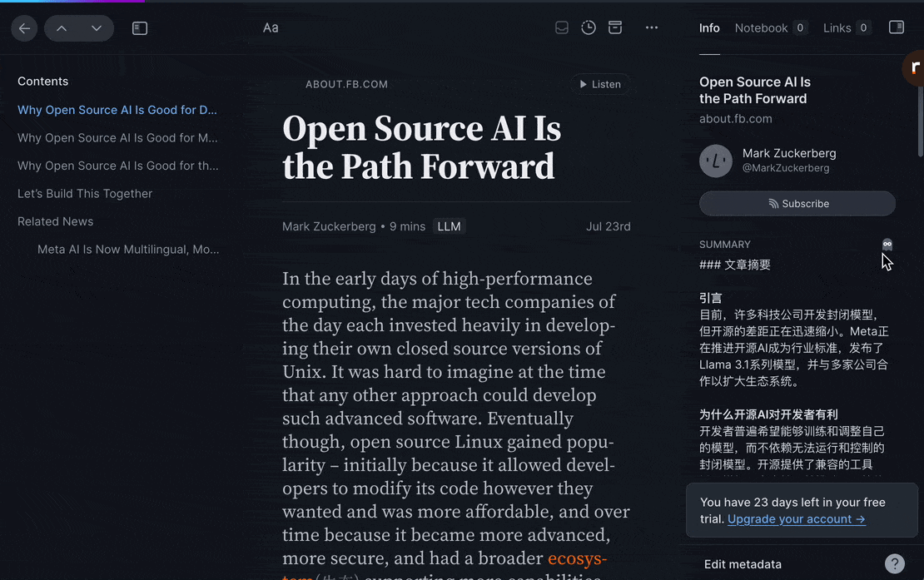
Task: Jump to Let's Build This Together section
Action: [x=85, y=193]
